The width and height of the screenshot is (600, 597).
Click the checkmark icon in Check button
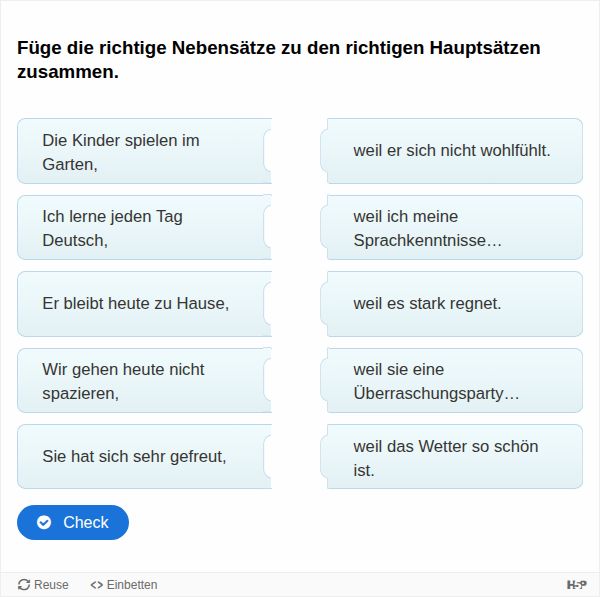pos(44,522)
